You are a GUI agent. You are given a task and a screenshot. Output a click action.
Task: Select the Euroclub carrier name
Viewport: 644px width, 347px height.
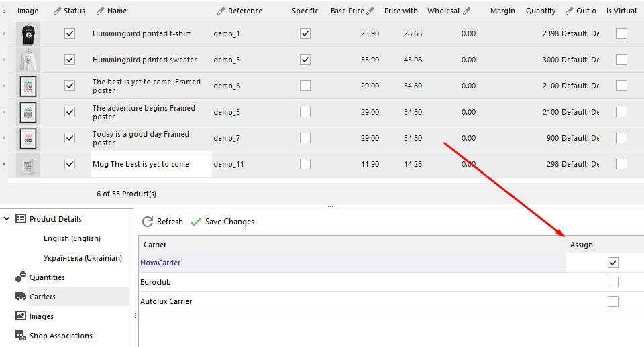155,282
